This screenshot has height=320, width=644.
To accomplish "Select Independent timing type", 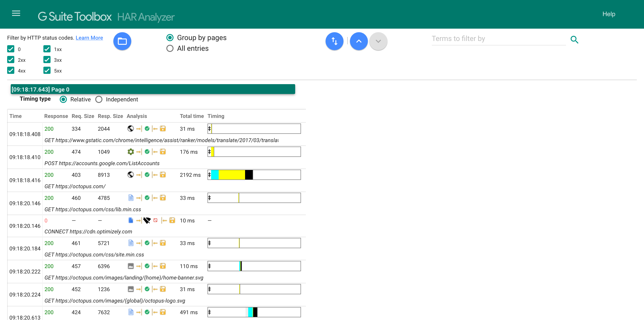I will (99, 99).
